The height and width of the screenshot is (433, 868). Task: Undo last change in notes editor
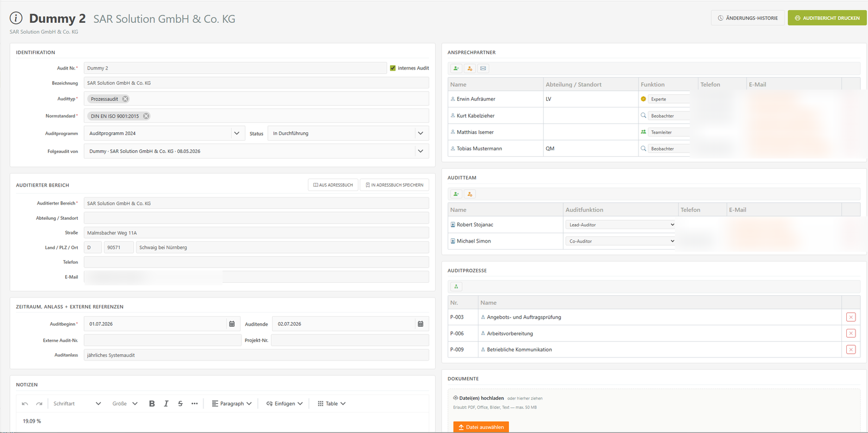point(25,404)
